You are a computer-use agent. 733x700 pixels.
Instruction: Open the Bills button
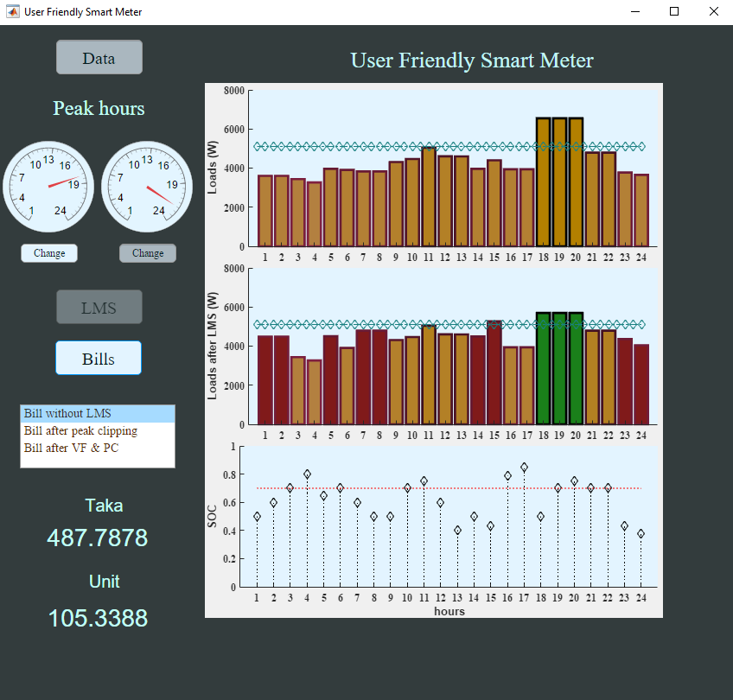(99, 358)
